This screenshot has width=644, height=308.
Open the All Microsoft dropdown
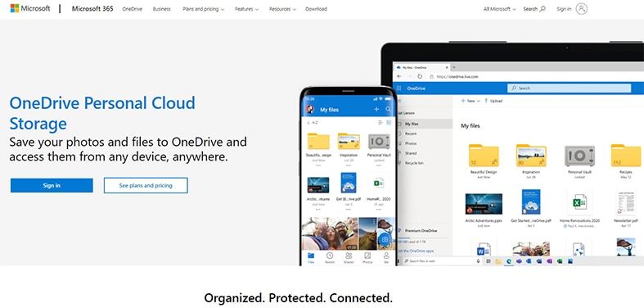(499, 9)
